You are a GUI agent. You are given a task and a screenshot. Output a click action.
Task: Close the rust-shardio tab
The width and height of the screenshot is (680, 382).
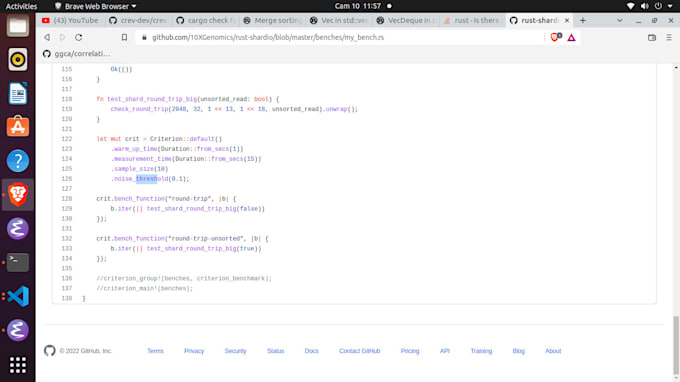point(567,20)
